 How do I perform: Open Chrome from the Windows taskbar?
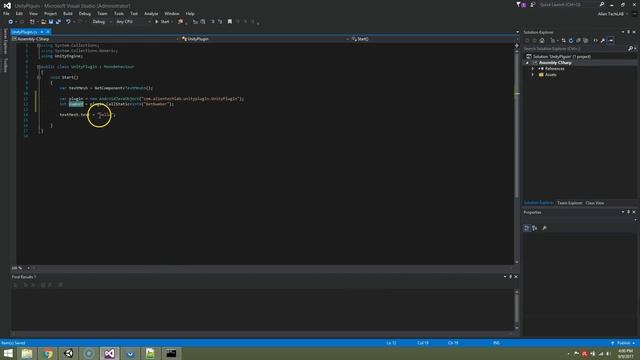tap(48, 353)
